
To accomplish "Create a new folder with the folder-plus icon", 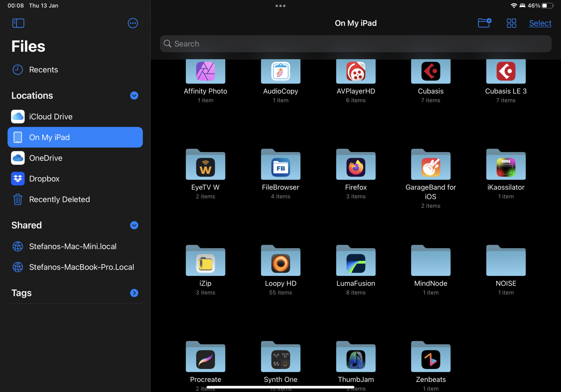I will pyautogui.click(x=484, y=23).
